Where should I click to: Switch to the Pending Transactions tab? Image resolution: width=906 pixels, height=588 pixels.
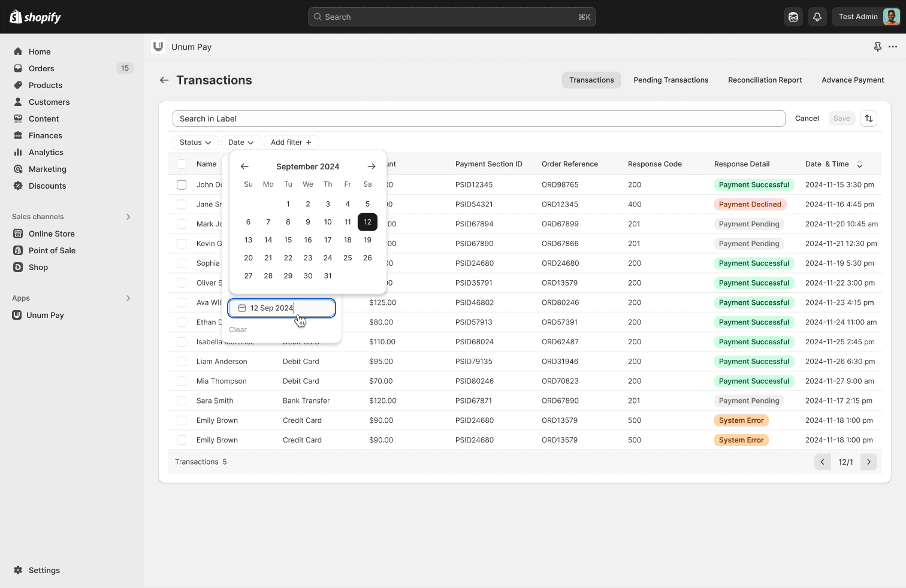pyautogui.click(x=671, y=80)
